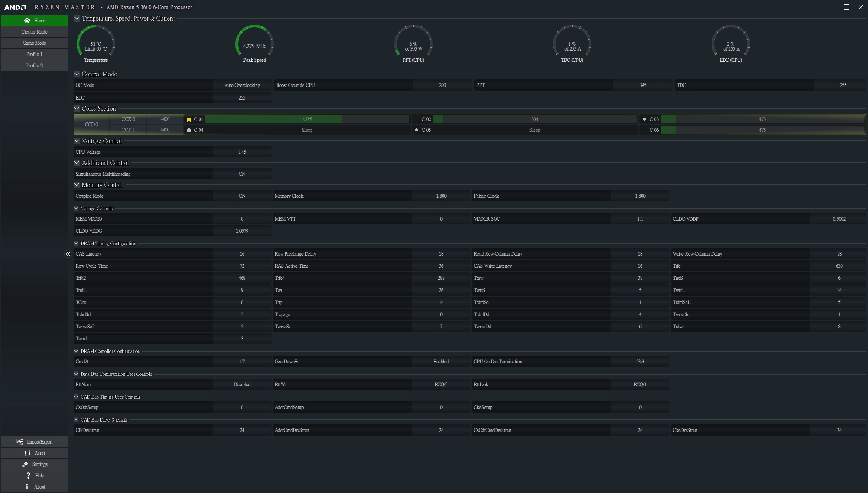Click the CCX 0 speed value 4400
Viewport: 868px width, 493px height.
point(165,119)
